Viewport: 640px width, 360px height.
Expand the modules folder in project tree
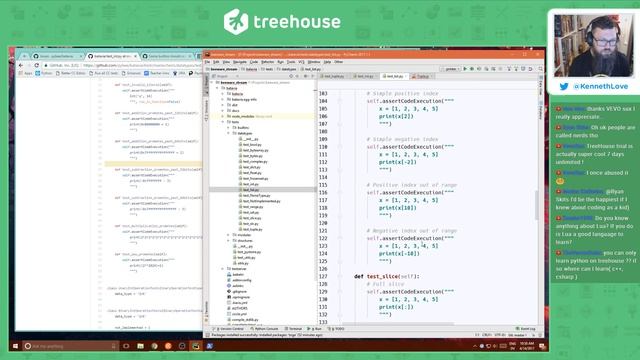229,235
